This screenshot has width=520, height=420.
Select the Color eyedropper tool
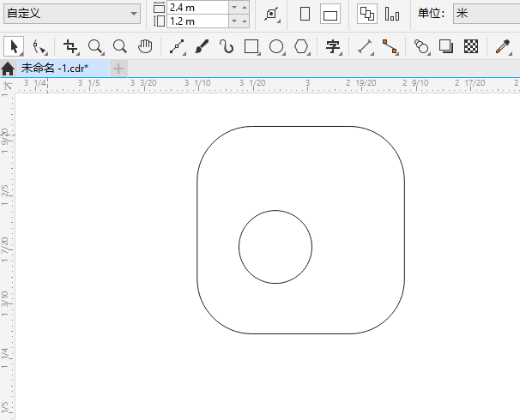503,46
